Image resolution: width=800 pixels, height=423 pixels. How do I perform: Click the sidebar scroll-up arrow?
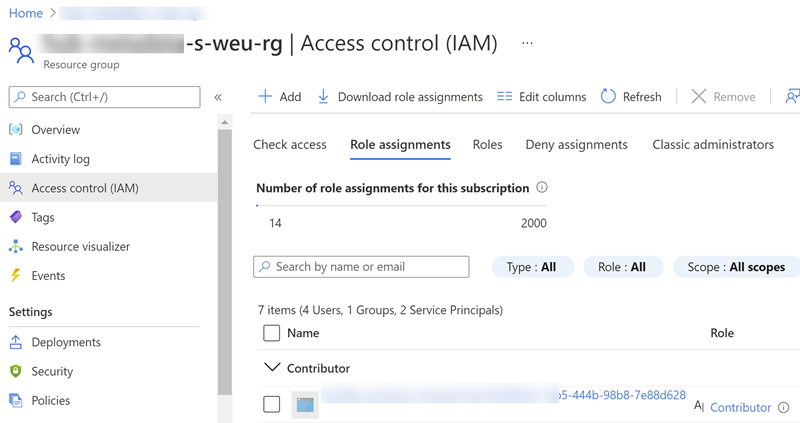(x=224, y=122)
